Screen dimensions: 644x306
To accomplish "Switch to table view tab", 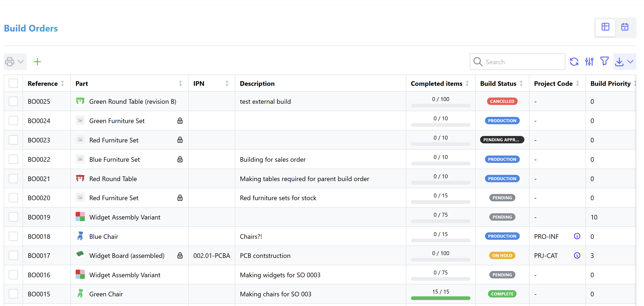I will (x=605, y=27).
